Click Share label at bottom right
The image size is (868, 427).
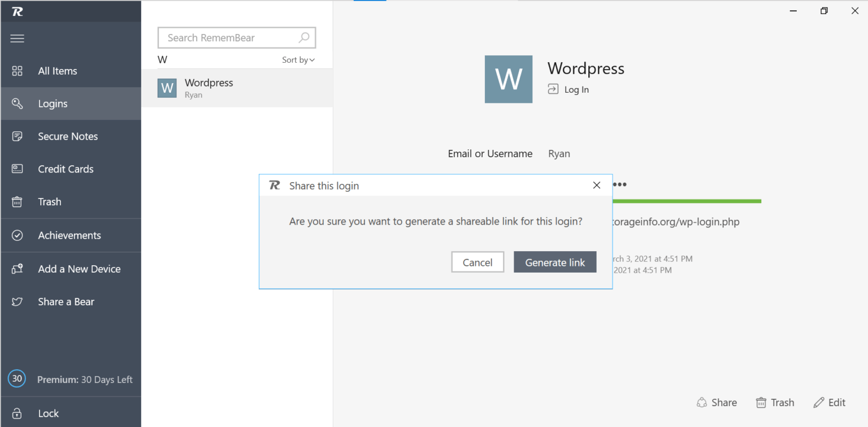coord(724,403)
